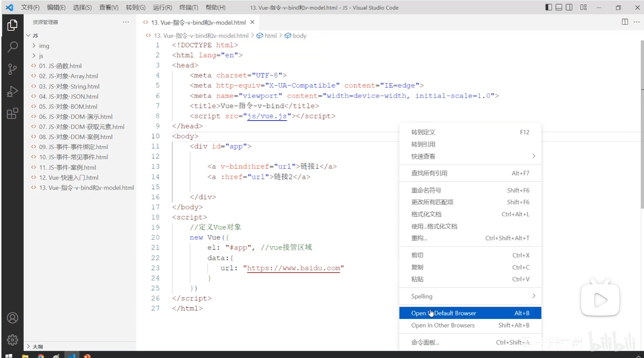Click the VS Code taskbar icon
644x358 pixels.
[x=72, y=356]
